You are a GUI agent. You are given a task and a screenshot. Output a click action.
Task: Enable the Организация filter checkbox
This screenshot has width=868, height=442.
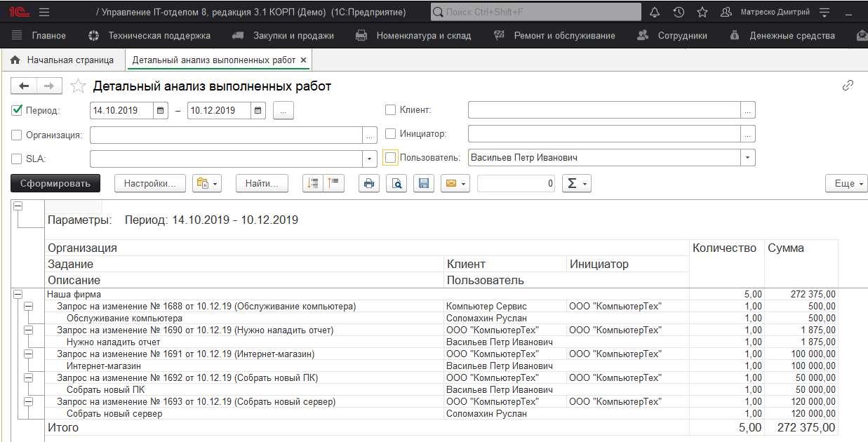[17, 135]
